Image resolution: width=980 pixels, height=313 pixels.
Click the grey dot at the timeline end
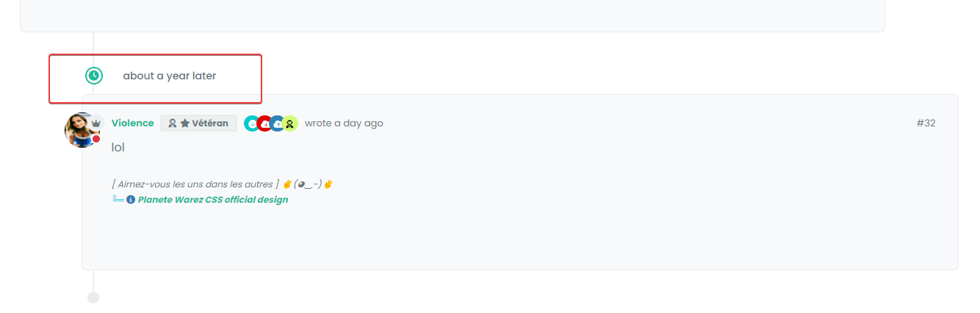(x=93, y=298)
